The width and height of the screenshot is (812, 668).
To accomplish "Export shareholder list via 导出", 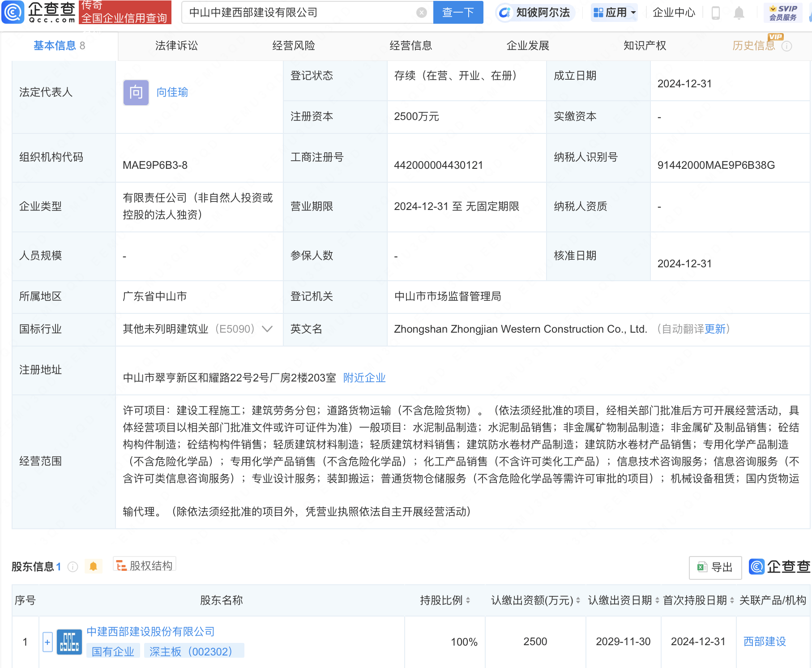I will coord(715,568).
